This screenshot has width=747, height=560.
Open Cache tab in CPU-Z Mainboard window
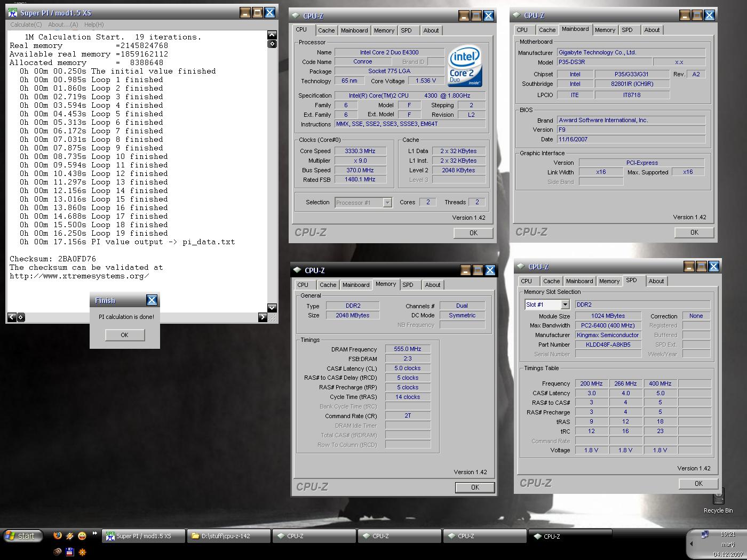[547, 30]
